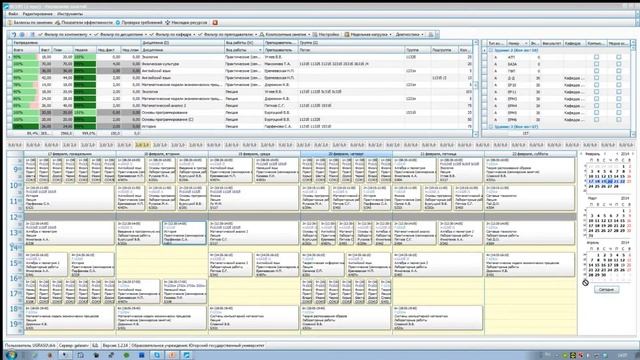
Task: Open Балансы по занятиям tool
Action: (x=31, y=23)
